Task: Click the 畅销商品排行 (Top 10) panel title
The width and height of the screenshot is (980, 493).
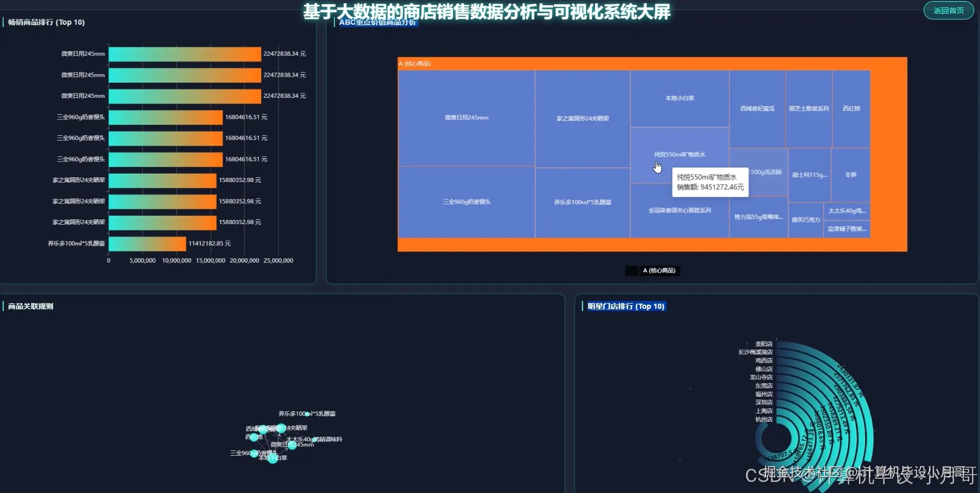Action: 46,22
